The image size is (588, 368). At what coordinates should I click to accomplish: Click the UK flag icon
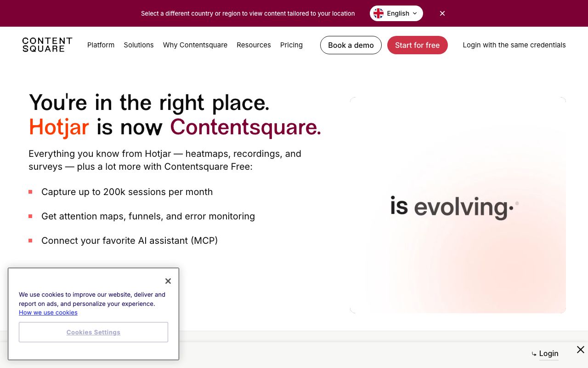coord(379,13)
